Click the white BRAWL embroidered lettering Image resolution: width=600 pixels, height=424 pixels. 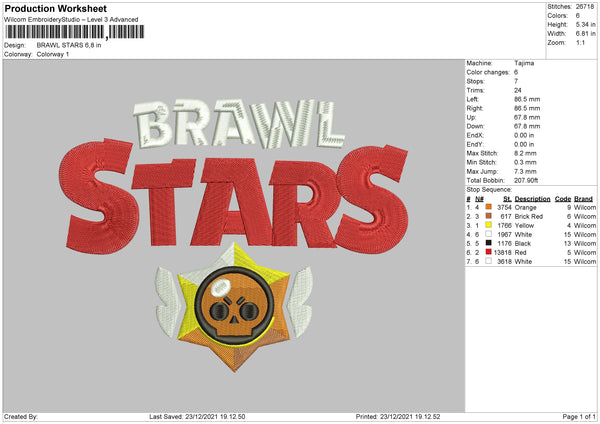tap(239, 124)
